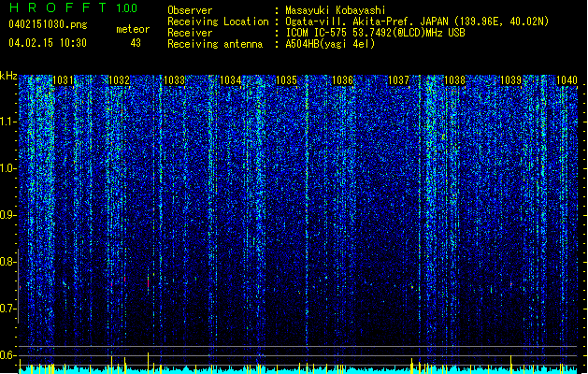Click the 1038 time marker
The image size is (588, 374).
coord(454,80)
